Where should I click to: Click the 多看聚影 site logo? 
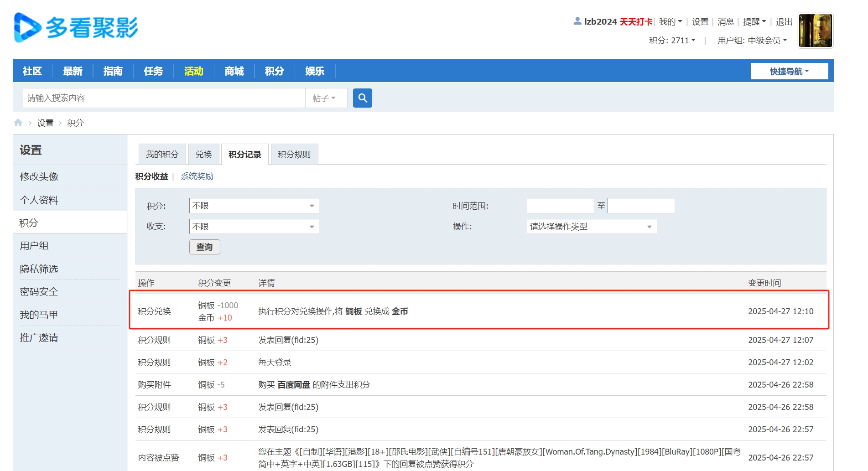(x=75, y=27)
